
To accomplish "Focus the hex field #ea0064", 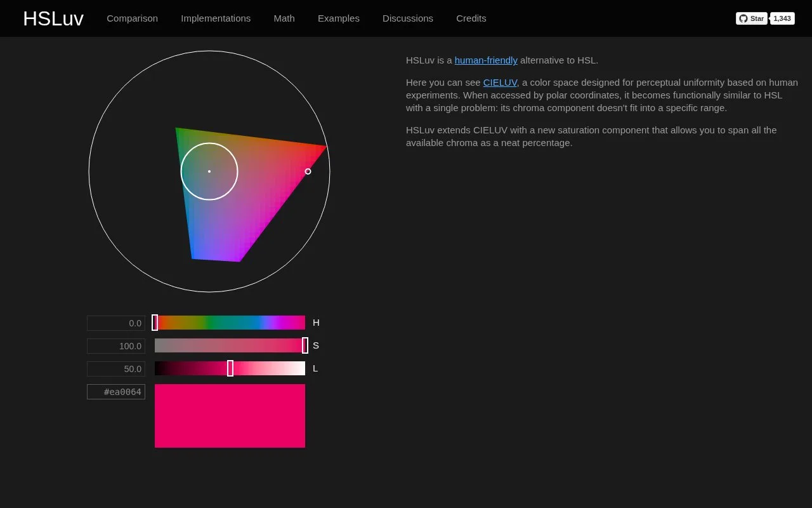I will (x=116, y=392).
